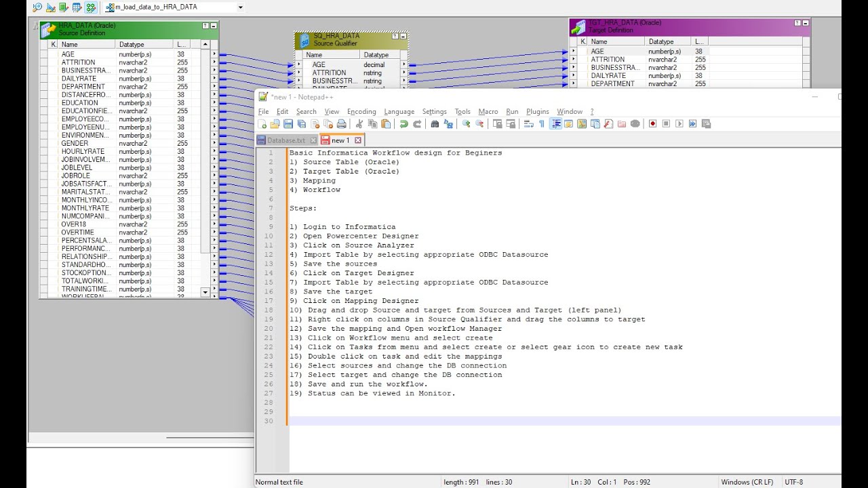Toggle Show All Characters pilcrow icon
Viewport: 868px width, 488px height.
coord(542,124)
